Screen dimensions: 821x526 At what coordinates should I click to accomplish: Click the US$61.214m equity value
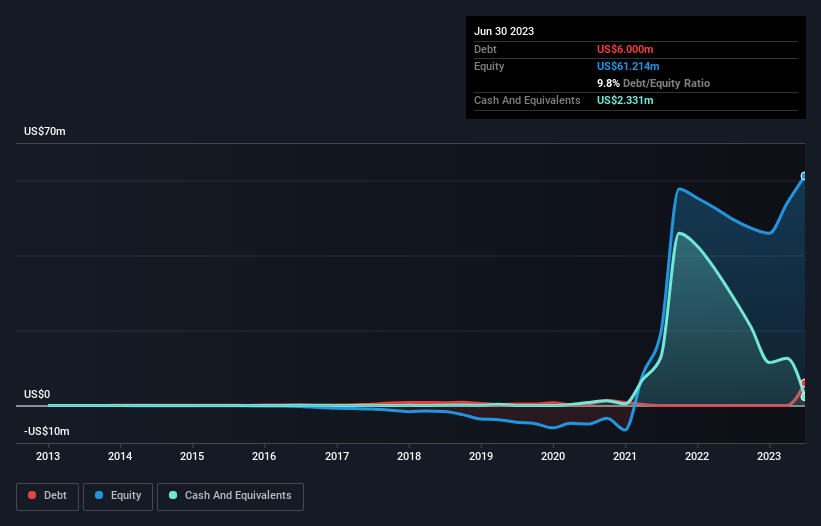628,66
